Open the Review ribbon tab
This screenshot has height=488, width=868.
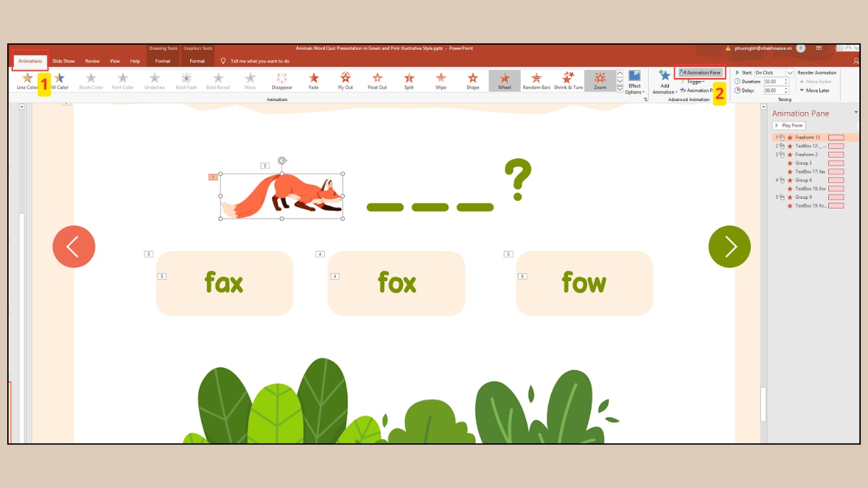pyautogui.click(x=92, y=61)
